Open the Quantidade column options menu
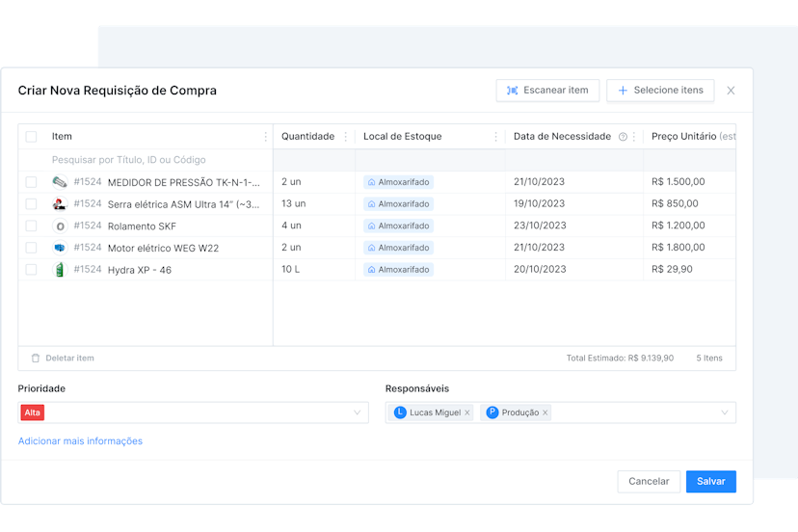 (346, 137)
